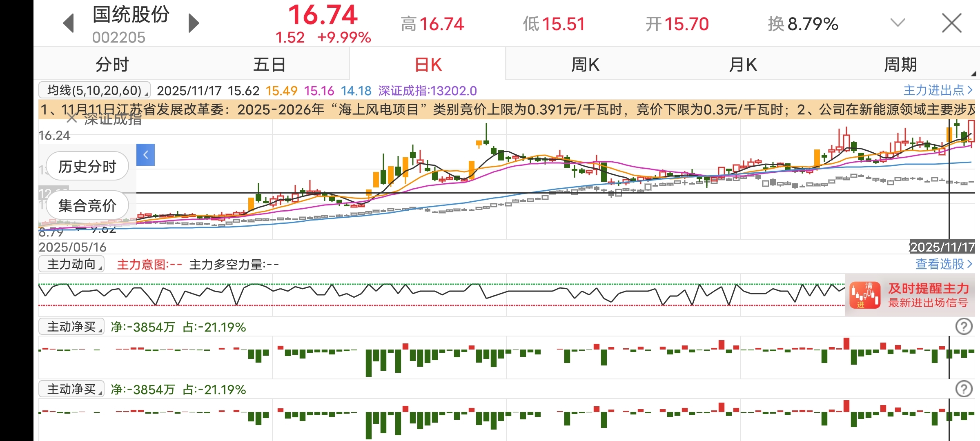Tap the 及时提醒主力 signal banner icon
Screen dimensions: 980x441
[x=865, y=295]
